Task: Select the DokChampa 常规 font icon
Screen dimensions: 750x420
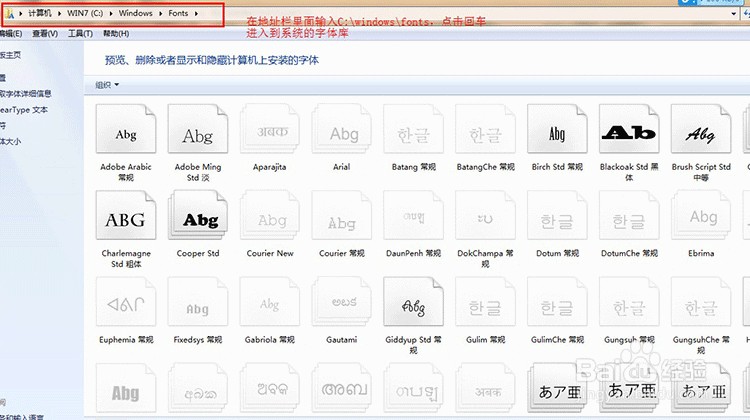Action: pyautogui.click(x=485, y=215)
